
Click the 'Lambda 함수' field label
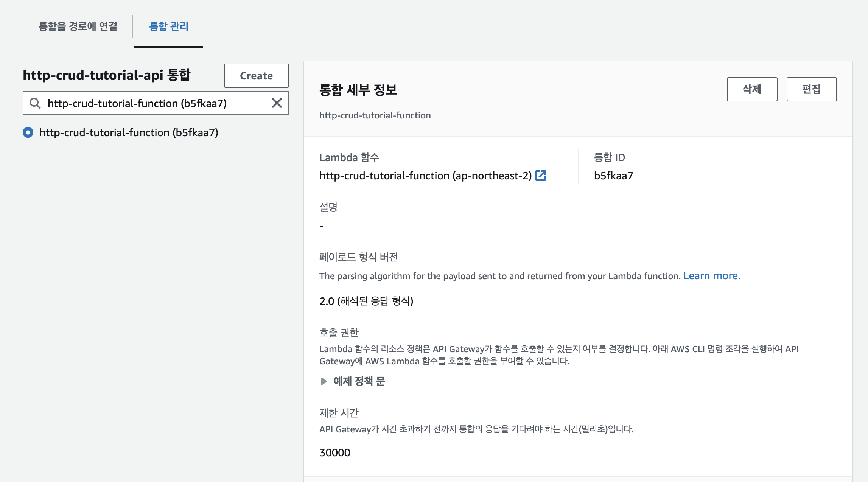click(349, 157)
